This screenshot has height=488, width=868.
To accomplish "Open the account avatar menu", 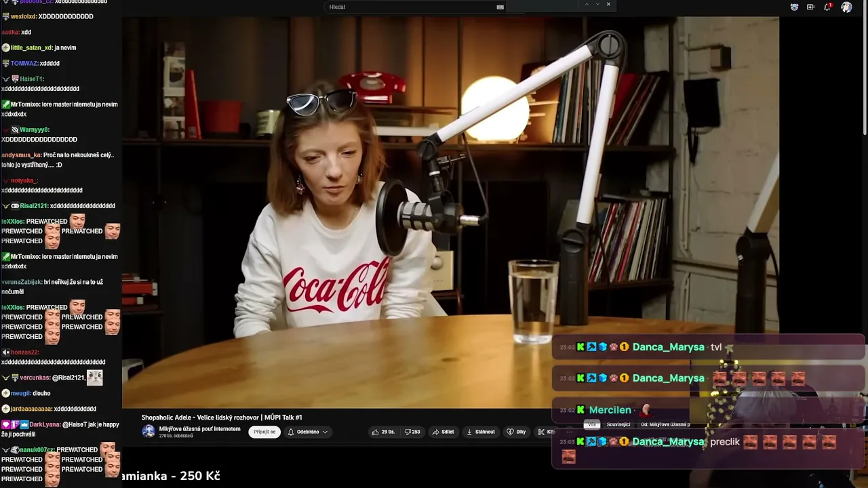I will (846, 7).
